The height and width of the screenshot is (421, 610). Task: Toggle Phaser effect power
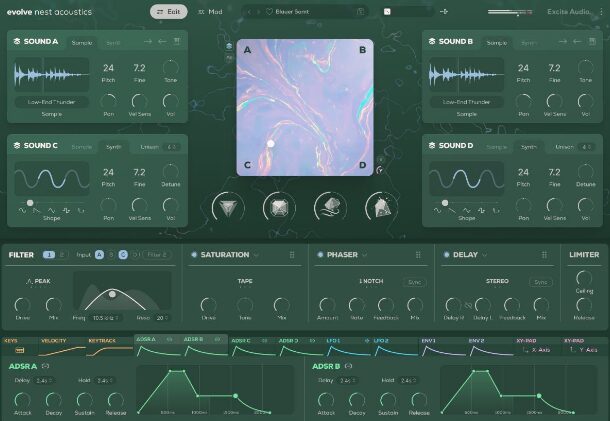click(320, 255)
